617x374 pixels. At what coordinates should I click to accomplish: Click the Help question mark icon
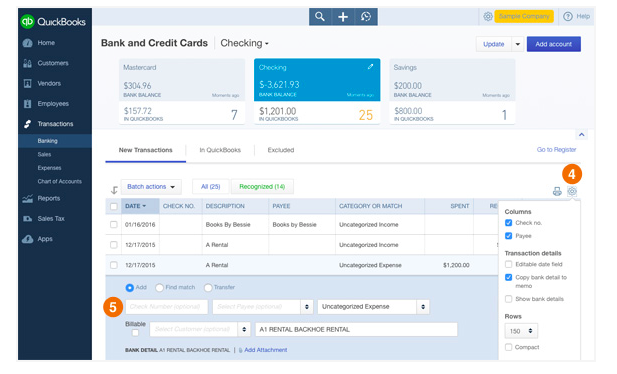pos(567,17)
